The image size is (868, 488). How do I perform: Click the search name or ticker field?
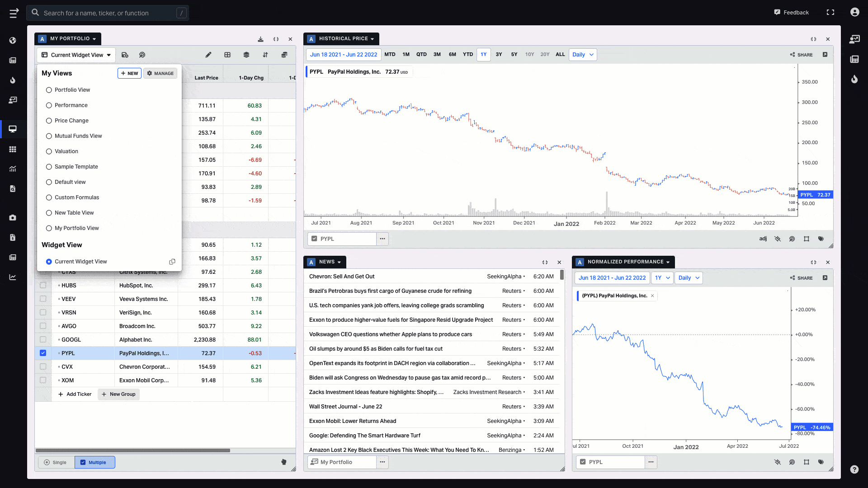click(108, 13)
